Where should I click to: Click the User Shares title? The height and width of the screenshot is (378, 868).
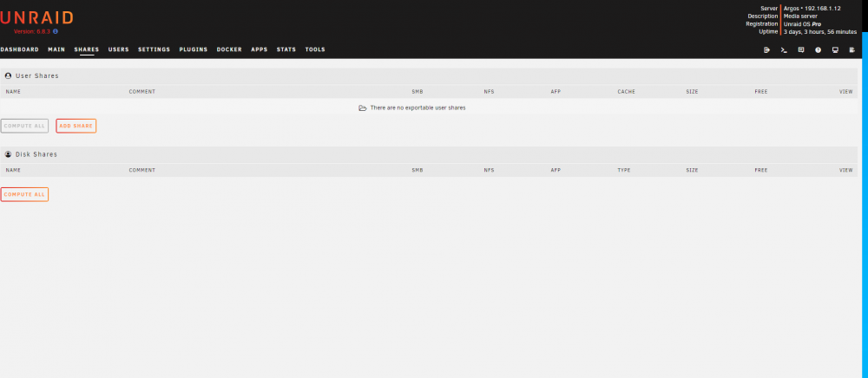pyautogui.click(x=37, y=75)
